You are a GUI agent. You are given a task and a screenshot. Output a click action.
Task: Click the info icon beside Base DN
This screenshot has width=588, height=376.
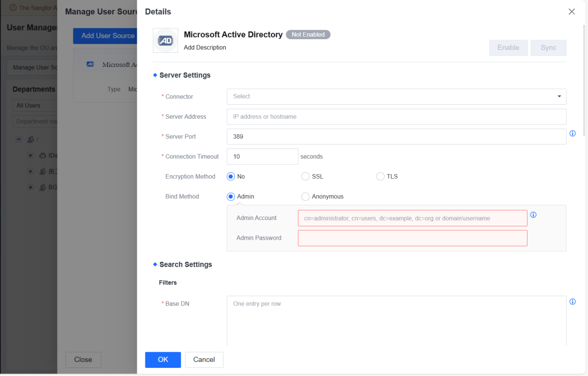[x=572, y=302]
